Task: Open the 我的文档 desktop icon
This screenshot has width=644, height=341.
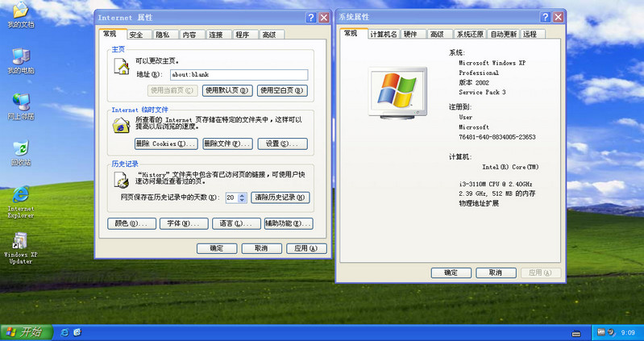Action: point(20,15)
